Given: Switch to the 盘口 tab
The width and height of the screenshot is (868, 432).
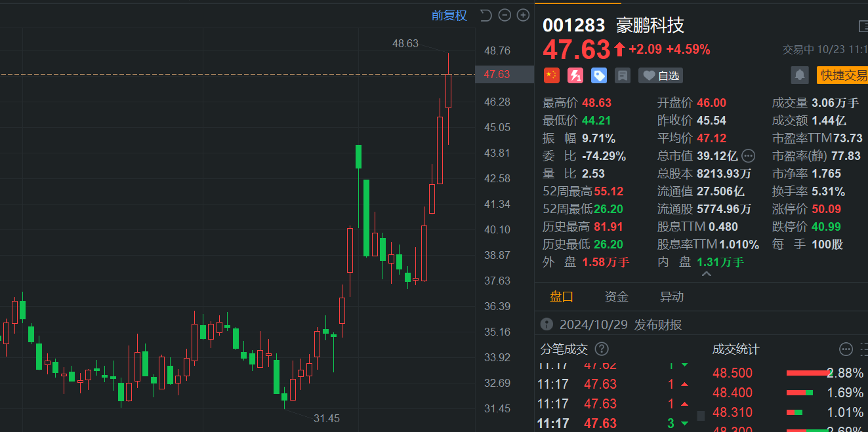Looking at the screenshot, I should (x=562, y=296).
